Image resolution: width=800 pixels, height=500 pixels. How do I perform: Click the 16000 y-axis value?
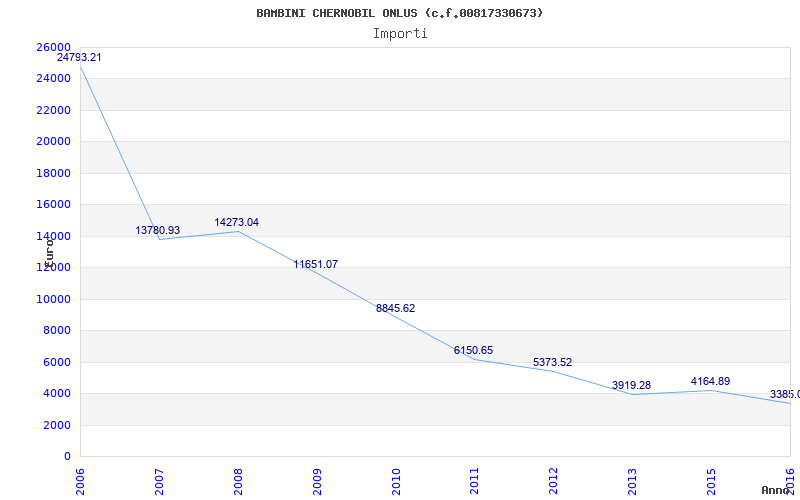[53, 204]
